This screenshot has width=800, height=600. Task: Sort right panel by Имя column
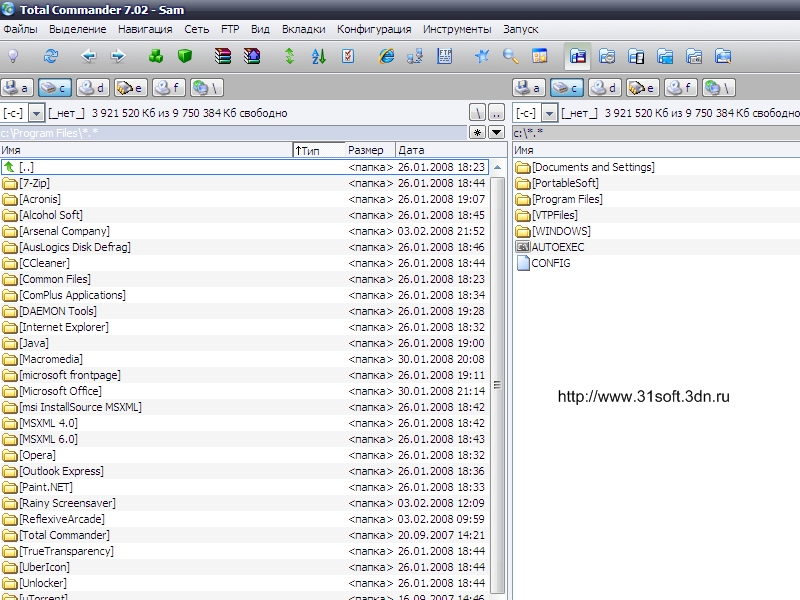coord(656,150)
